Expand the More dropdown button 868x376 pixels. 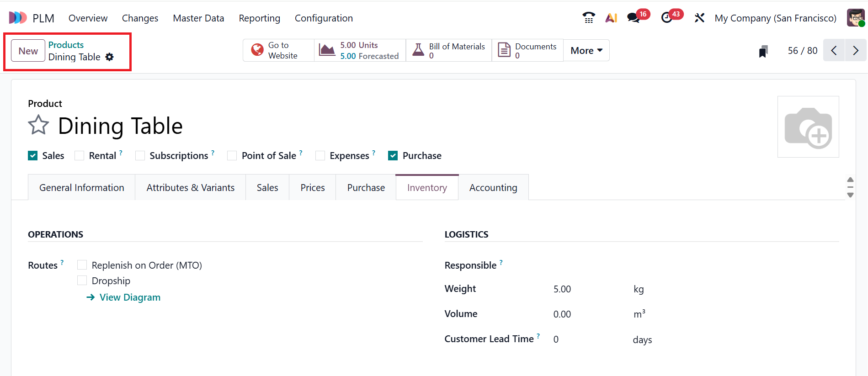coord(586,50)
